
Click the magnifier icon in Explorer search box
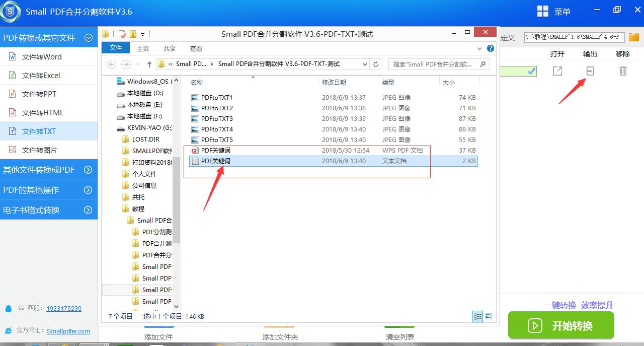(x=482, y=64)
